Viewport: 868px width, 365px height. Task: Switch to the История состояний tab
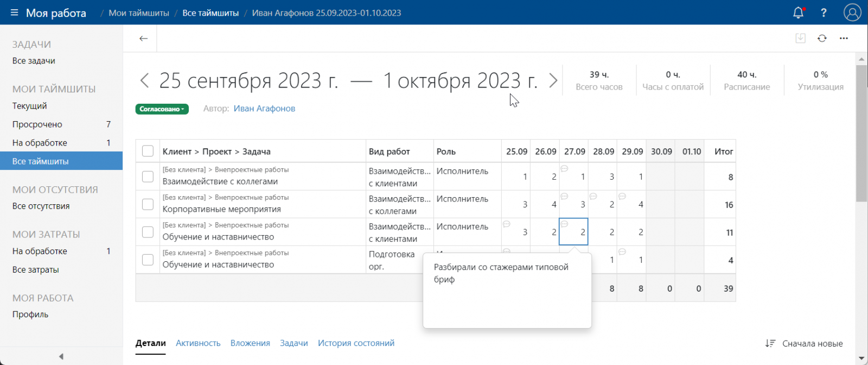click(x=356, y=343)
